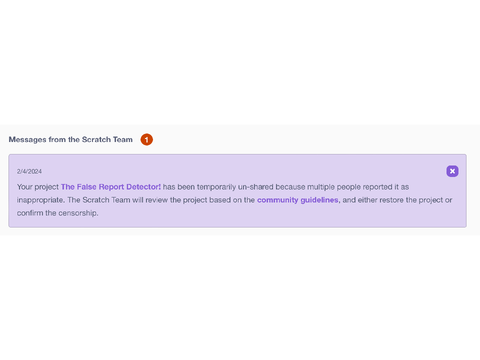Click 'has been' after the project link
The height and width of the screenshot is (360, 480).
(179, 187)
